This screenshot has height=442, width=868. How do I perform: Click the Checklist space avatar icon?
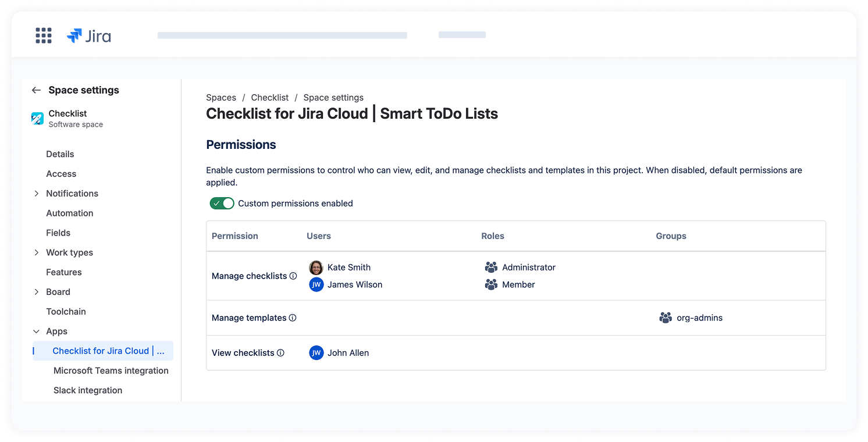point(37,119)
